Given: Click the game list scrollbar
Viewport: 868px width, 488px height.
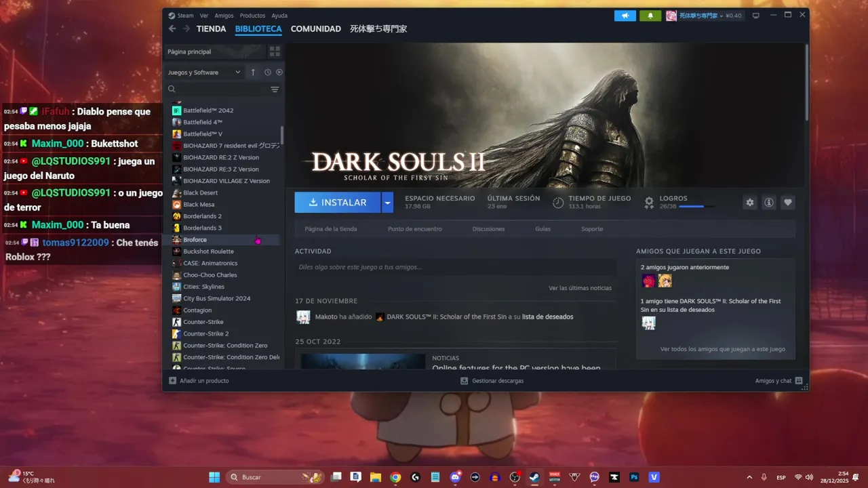Looking at the screenshot, I should click(282, 135).
